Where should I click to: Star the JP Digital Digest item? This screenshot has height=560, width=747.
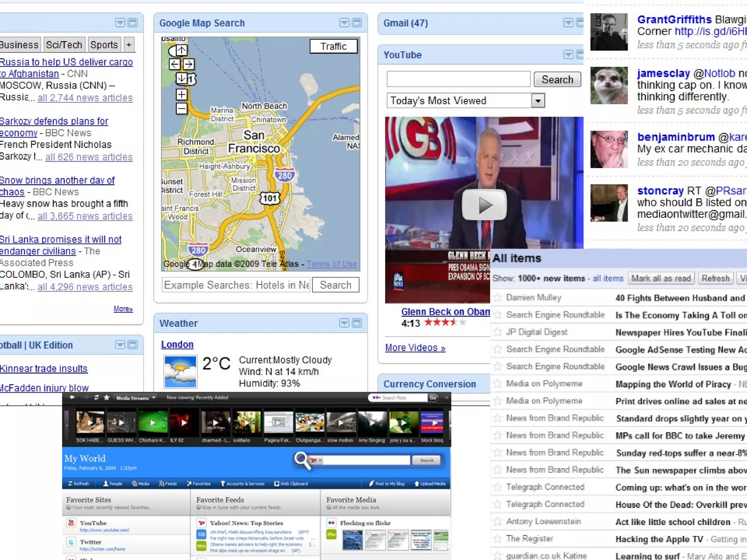(x=498, y=332)
